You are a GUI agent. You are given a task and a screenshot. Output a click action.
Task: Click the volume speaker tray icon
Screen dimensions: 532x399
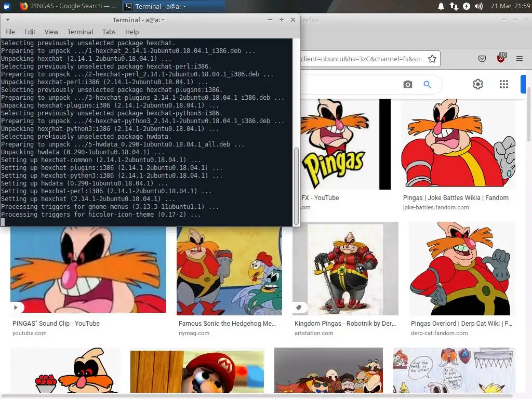click(478, 6)
